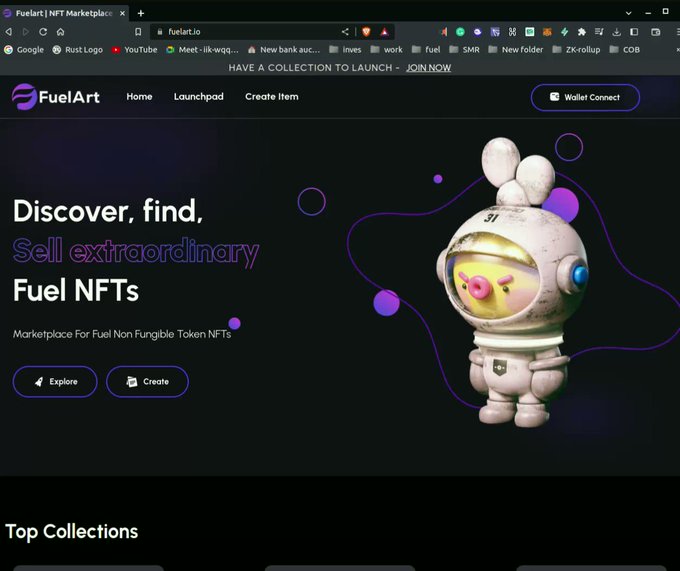
Task: Select the Fuelart | NFT Marketplace tab
Action: [x=64, y=13]
